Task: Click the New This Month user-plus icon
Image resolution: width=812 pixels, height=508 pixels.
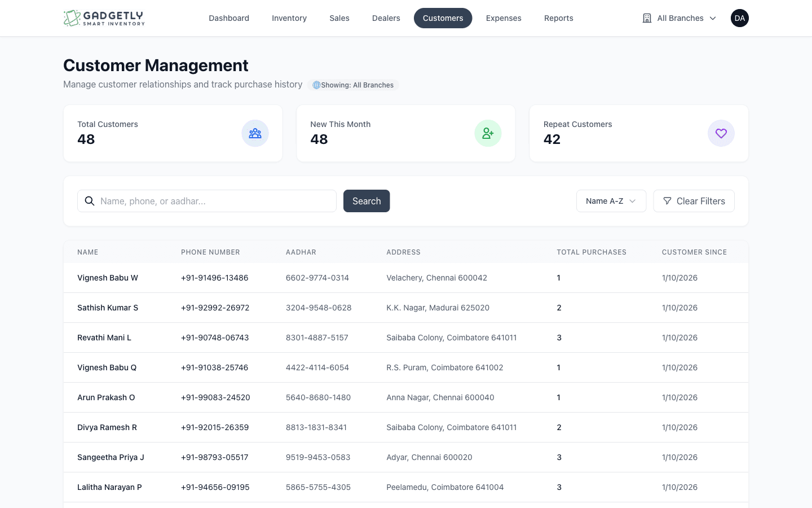Action: pos(488,133)
